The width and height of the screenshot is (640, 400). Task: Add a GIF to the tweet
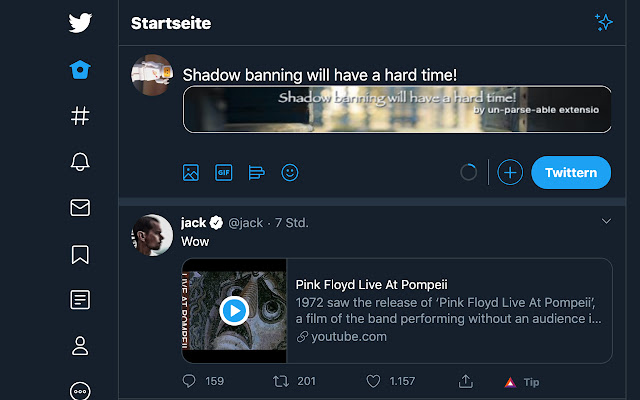point(223,172)
